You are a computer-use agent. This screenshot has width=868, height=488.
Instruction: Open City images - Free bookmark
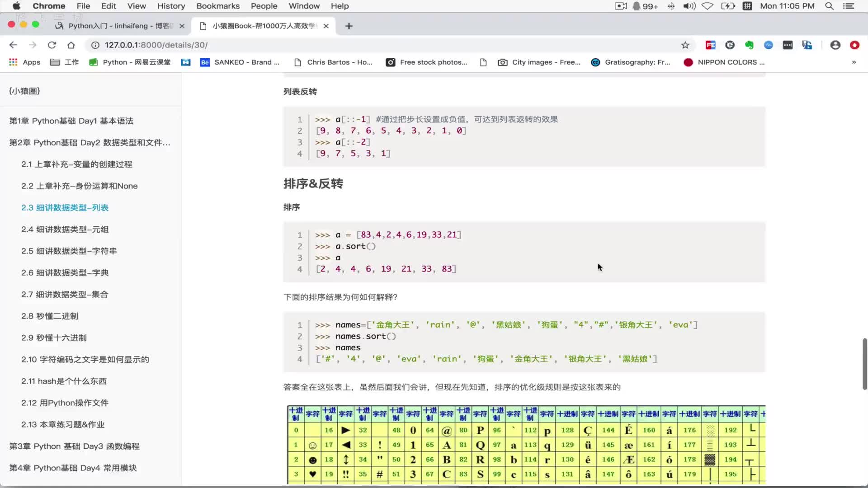click(539, 62)
